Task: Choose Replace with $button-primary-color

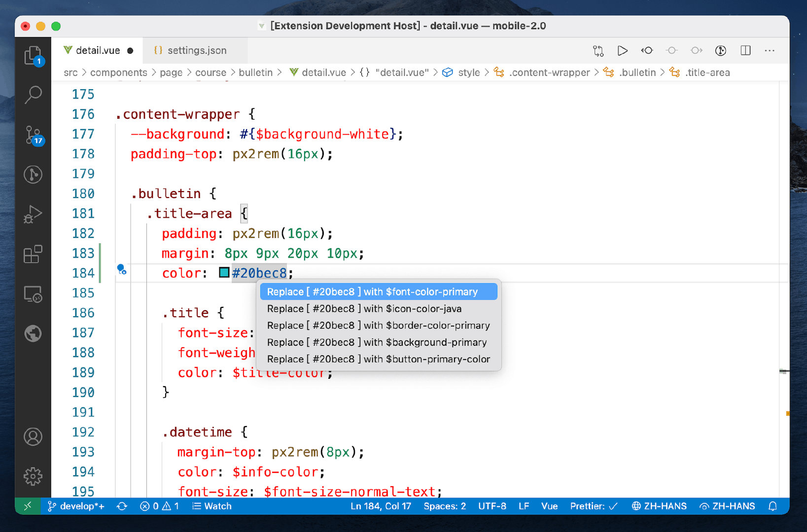Action: point(379,359)
